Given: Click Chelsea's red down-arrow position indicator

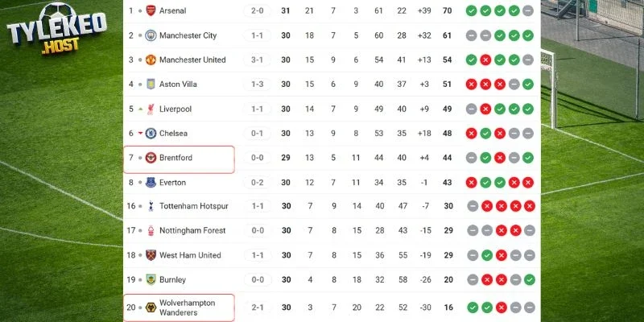Looking at the screenshot, I should (140, 133).
